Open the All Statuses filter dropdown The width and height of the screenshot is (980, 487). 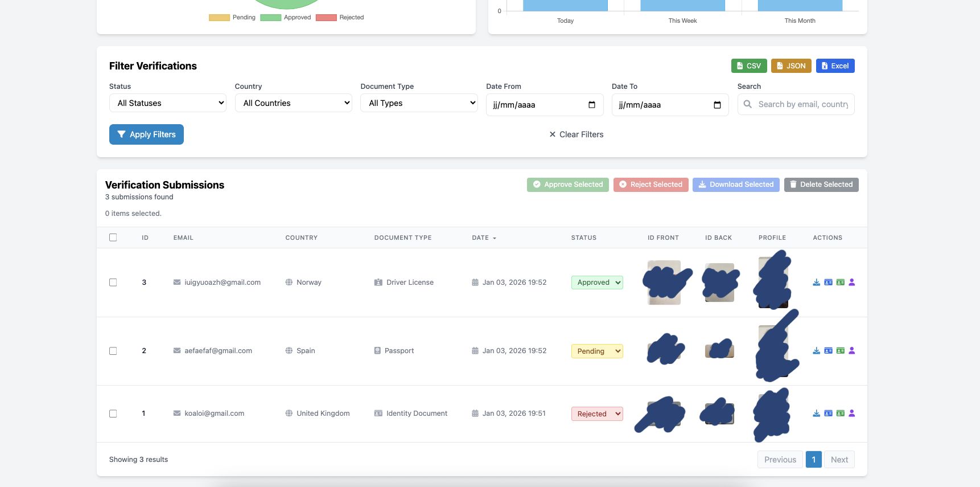tap(167, 103)
